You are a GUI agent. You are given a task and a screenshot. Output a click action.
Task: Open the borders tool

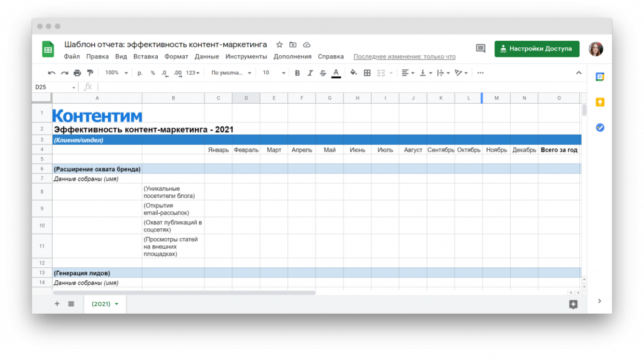367,73
